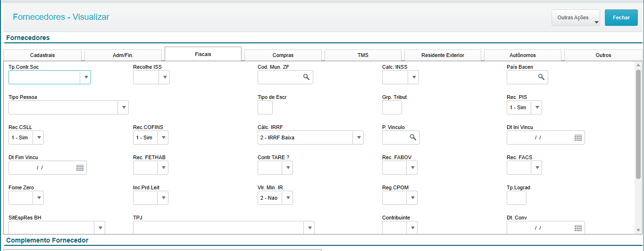
Task: Expand the Tp.Contr.Soc dropdown
Action: [85, 77]
